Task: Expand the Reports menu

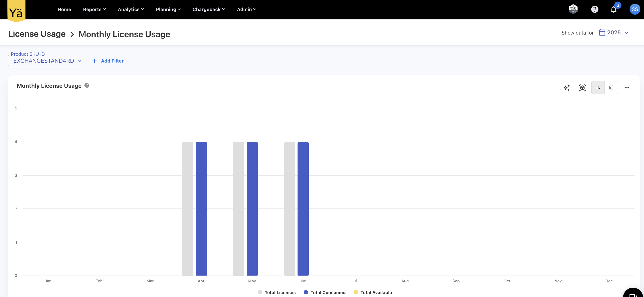Action: click(x=94, y=9)
